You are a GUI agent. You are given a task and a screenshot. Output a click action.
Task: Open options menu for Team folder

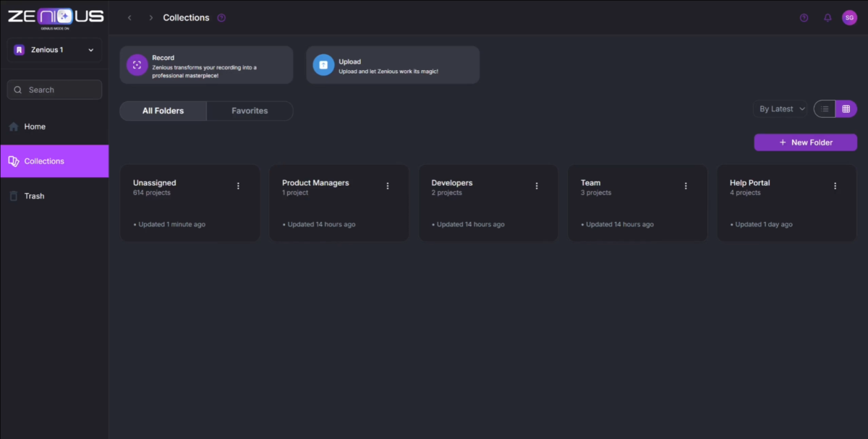point(686,186)
